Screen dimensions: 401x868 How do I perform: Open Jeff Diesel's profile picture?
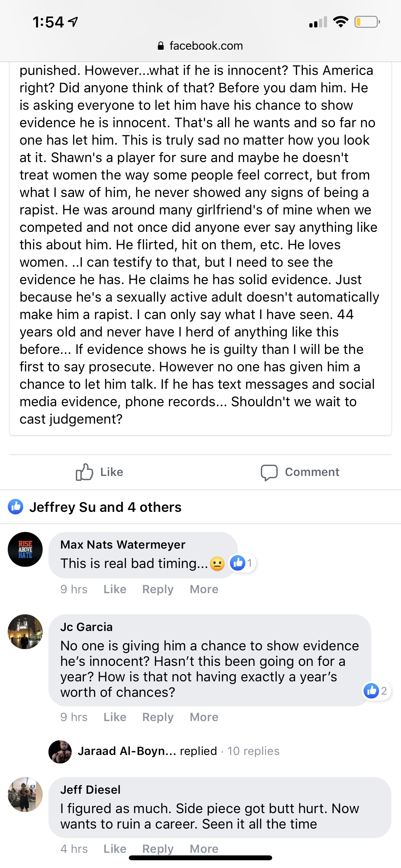point(25,794)
